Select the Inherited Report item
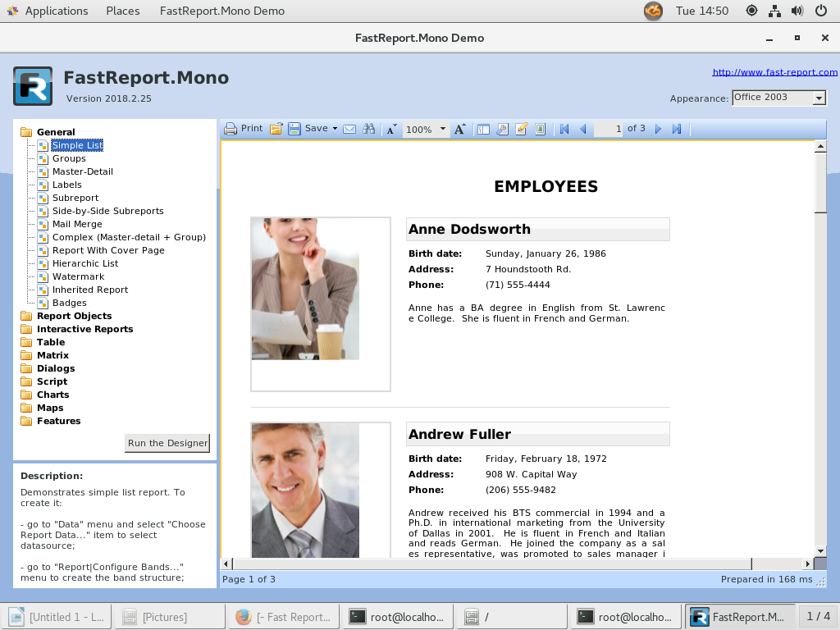 [x=90, y=290]
